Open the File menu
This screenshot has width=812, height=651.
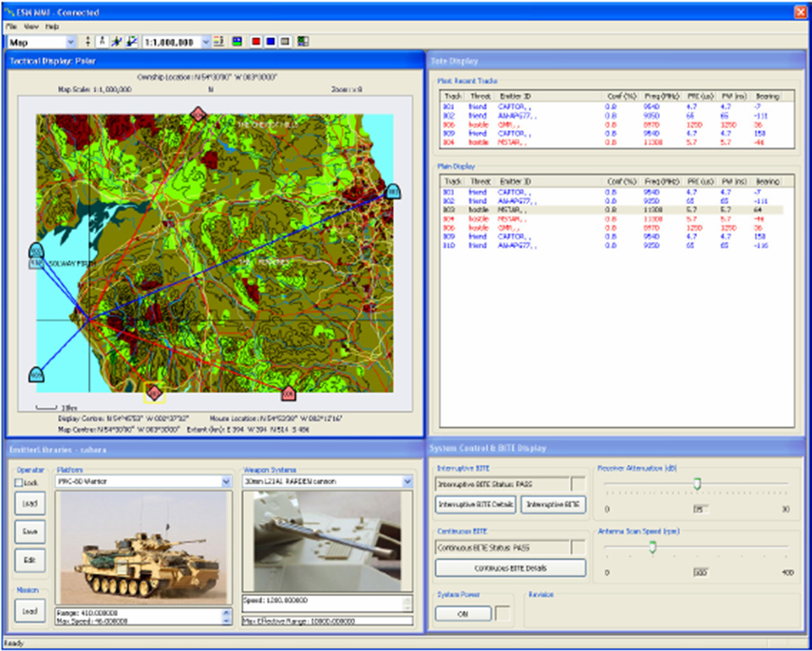[11, 28]
